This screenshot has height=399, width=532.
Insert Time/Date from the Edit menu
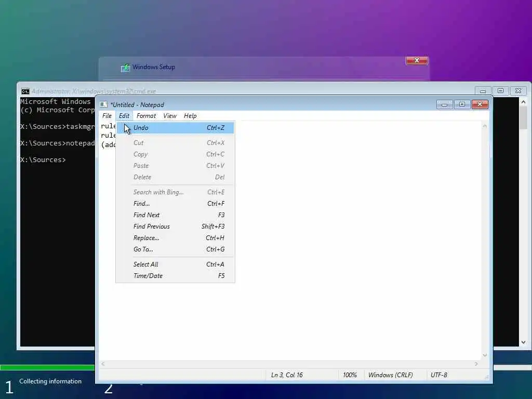(176, 276)
